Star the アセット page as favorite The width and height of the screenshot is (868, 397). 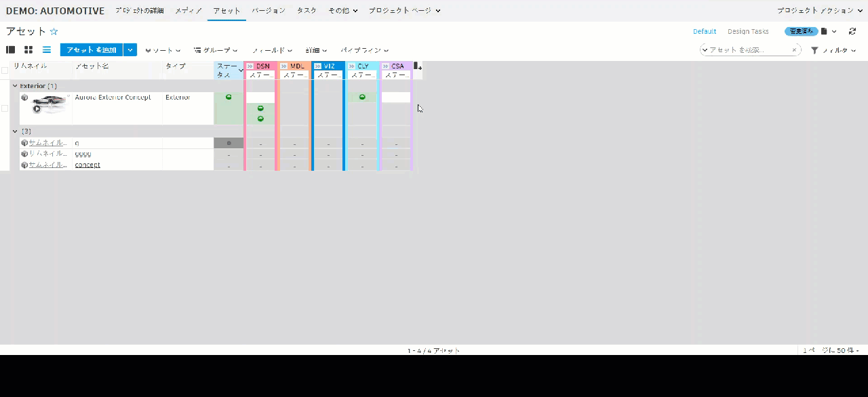coord(54,32)
